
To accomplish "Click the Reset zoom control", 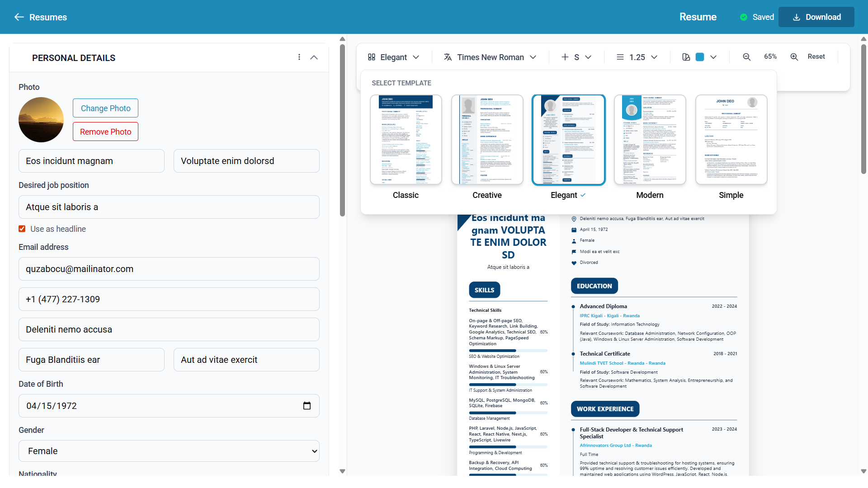I will 816,56.
